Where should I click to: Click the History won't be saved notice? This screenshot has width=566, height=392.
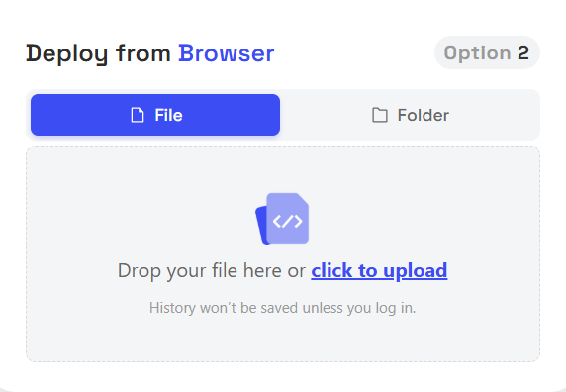coord(283,308)
